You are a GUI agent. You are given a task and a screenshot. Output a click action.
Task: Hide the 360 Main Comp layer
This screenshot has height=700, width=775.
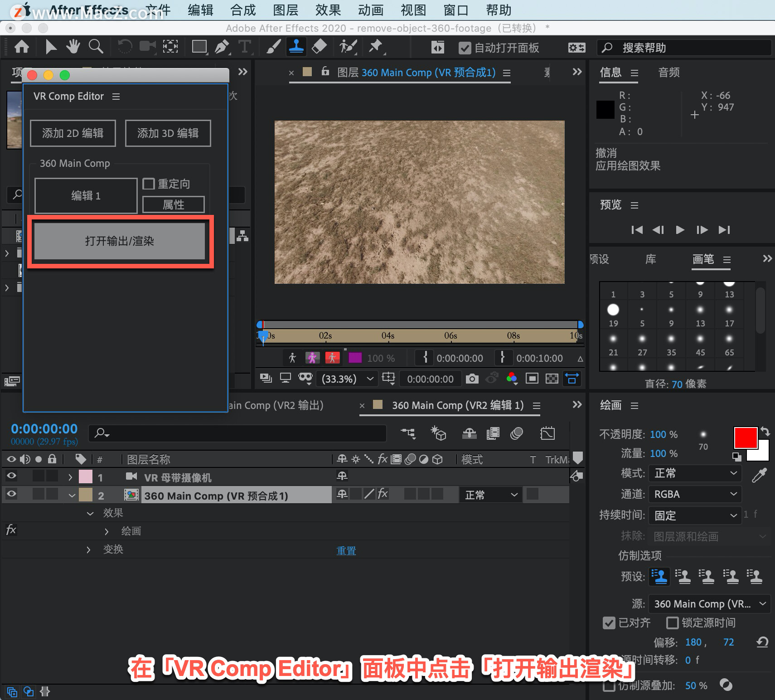tap(11, 494)
